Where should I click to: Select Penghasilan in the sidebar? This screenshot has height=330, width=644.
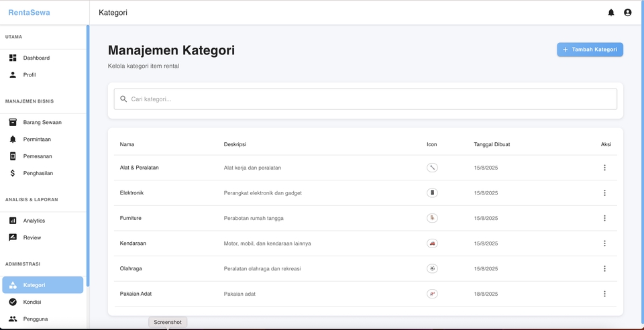[38, 173]
